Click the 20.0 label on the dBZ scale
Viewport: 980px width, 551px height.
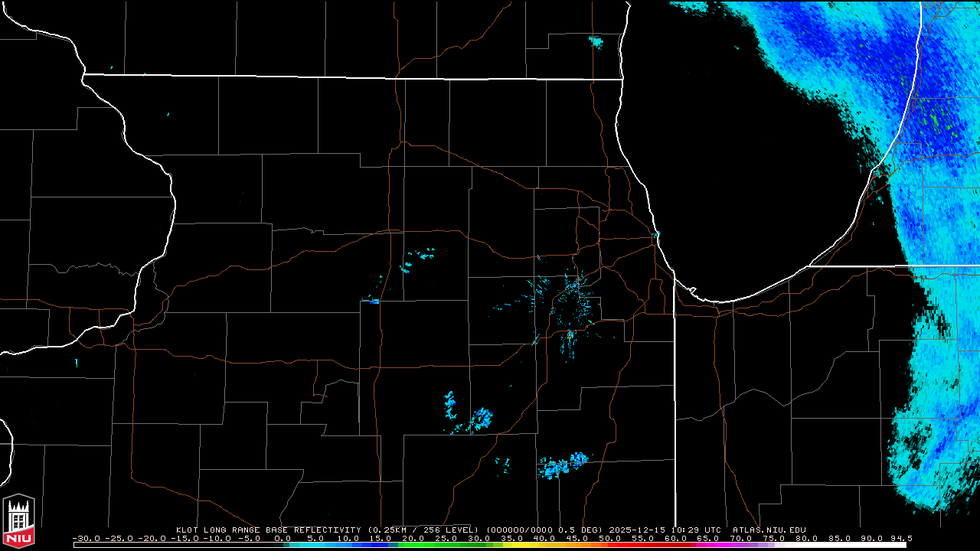point(413,538)
